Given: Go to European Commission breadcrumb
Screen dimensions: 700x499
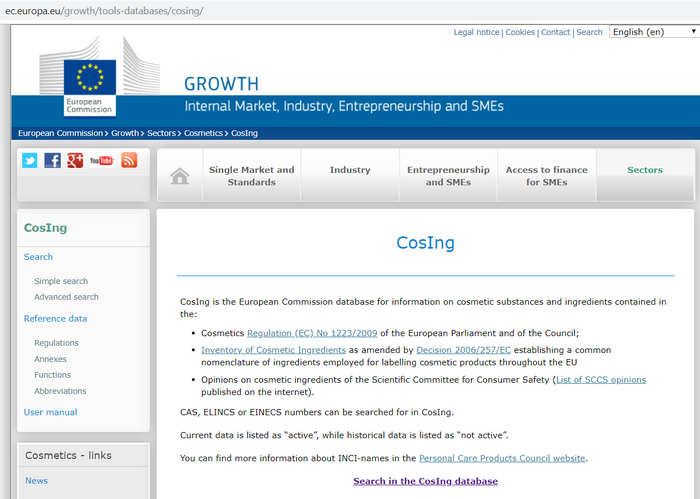Looking at the screenshot, I should (60, 133).
